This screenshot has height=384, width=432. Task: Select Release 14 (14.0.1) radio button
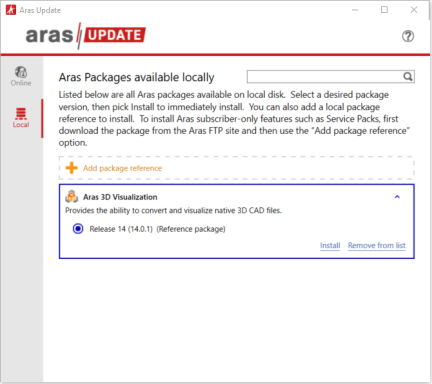[78, 229]
